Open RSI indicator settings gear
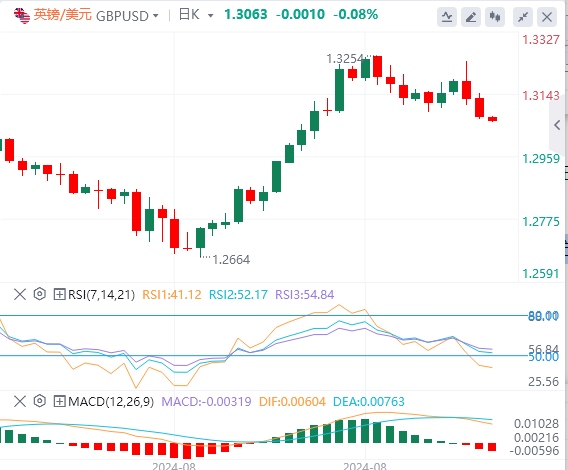568x470 pixels. click(x=39, y=294)
